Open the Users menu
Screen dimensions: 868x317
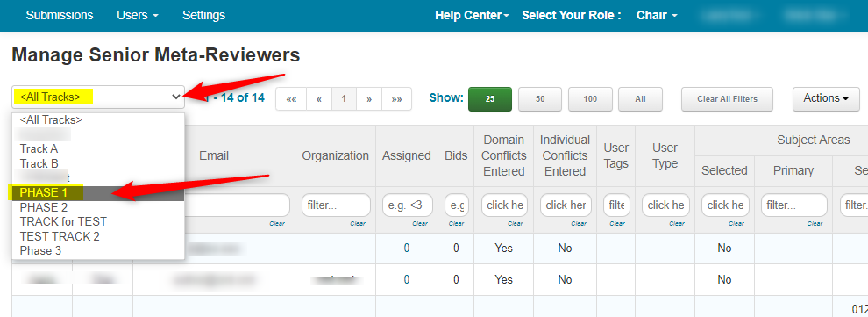(x=138, y=16)
